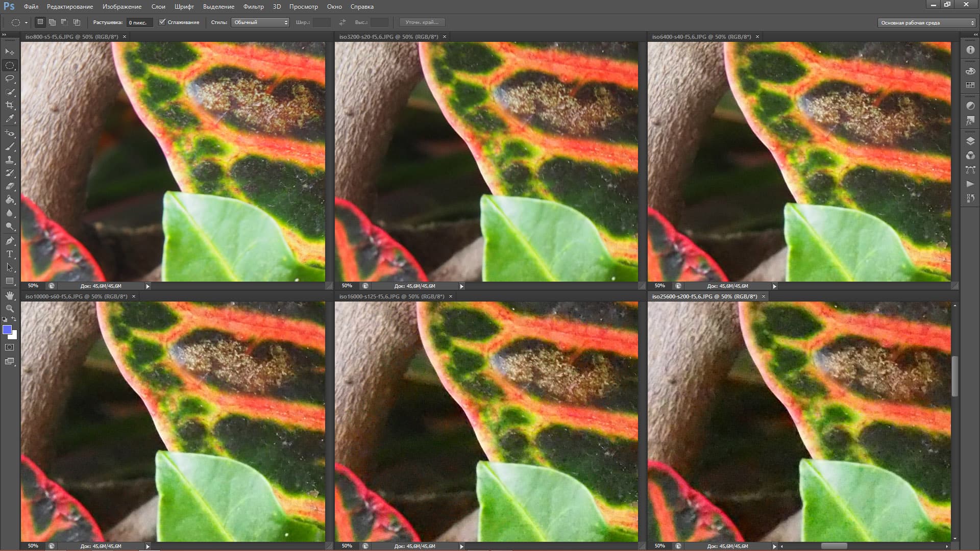Enable add to selection mode
Image resolution: width=980 pixels, height=551 pixels.
pos(52,22)
